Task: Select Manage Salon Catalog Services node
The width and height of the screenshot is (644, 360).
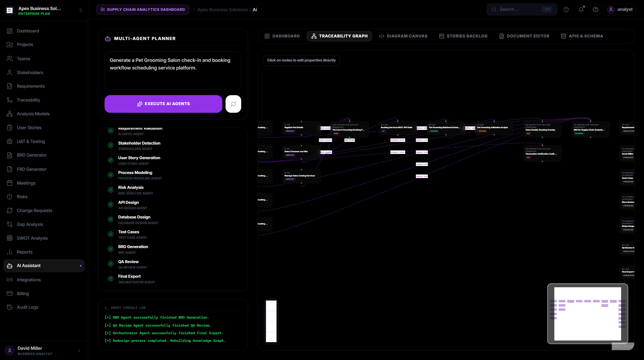Action: 301,177
